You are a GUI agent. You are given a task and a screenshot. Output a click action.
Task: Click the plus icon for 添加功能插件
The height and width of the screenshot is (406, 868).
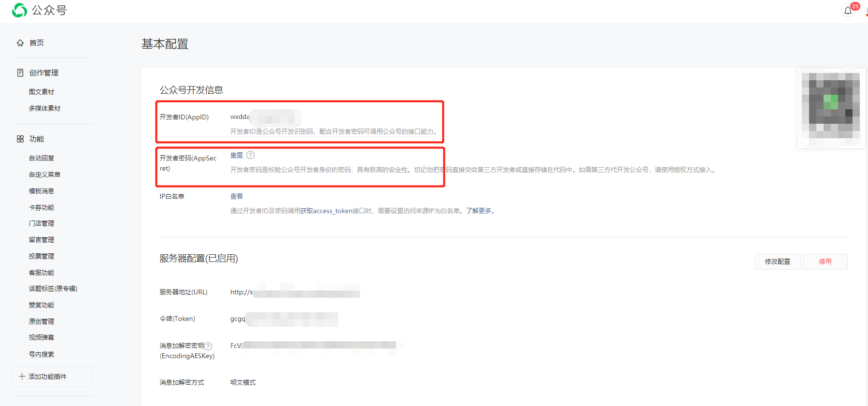(22, 377)
